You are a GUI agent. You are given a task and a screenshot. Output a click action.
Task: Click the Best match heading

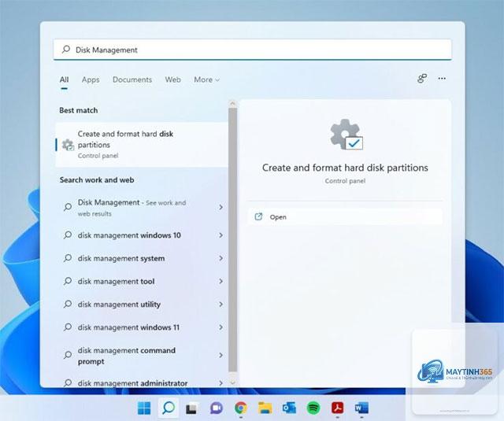pyautogui.click(x=79, y=110)
